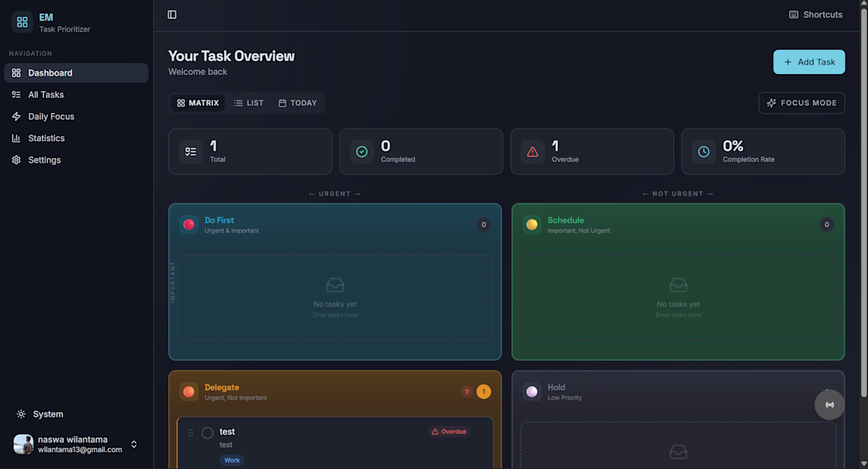Click the red Do First quadrant dot
The image size is (868, 469).
189,224
